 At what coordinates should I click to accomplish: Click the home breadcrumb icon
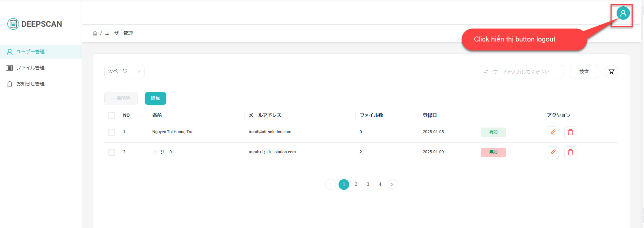coord(95,33)
